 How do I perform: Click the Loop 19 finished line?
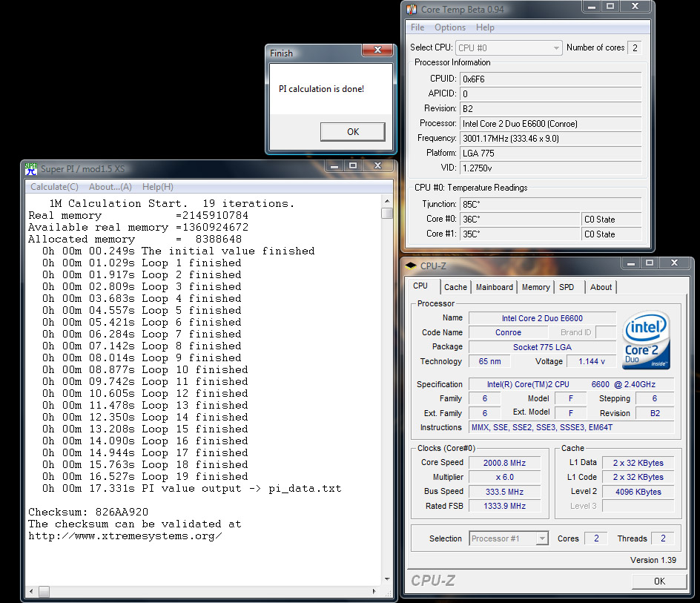tap(145, 477)
